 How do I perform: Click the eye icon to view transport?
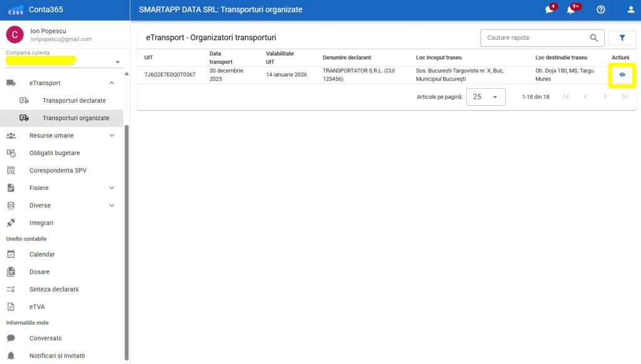point(622,75)
